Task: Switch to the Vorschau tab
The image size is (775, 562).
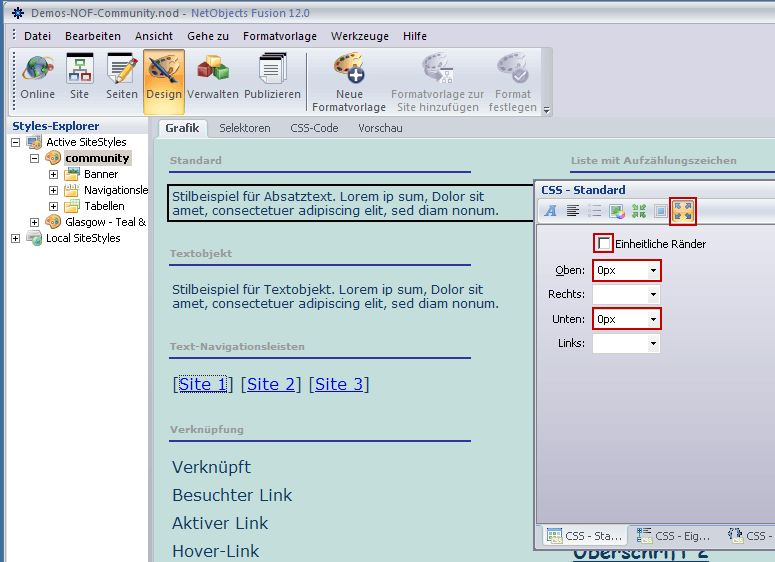Action: coord(380,128)
